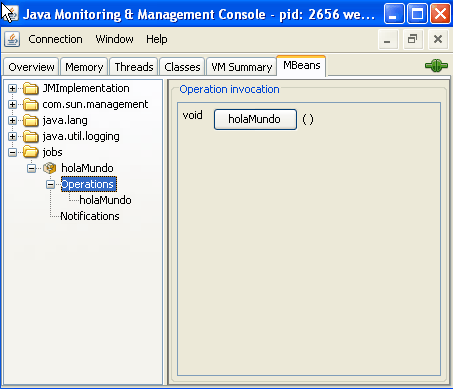Image resolution: width=453 pixels, height=389 pixels.
Task: Click the Java title bar icon
Action: pyautogui.click(x=10, y=14)
